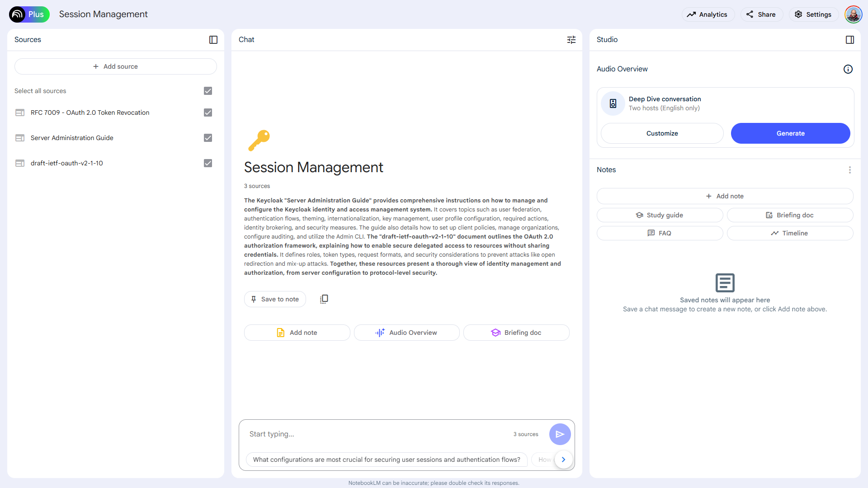Open the Settings menu
The width and height of the screenshot is (868, 488).
tap(813, 14)
